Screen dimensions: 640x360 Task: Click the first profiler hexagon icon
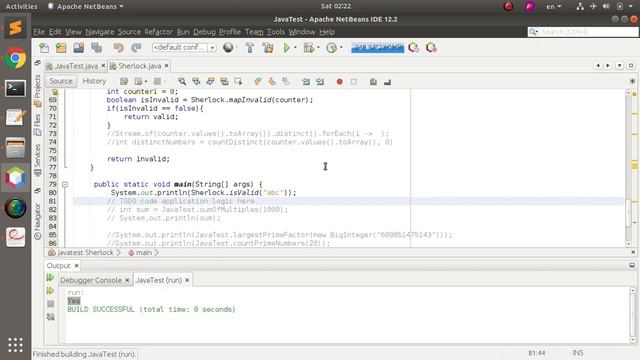[x=413, y=48]
